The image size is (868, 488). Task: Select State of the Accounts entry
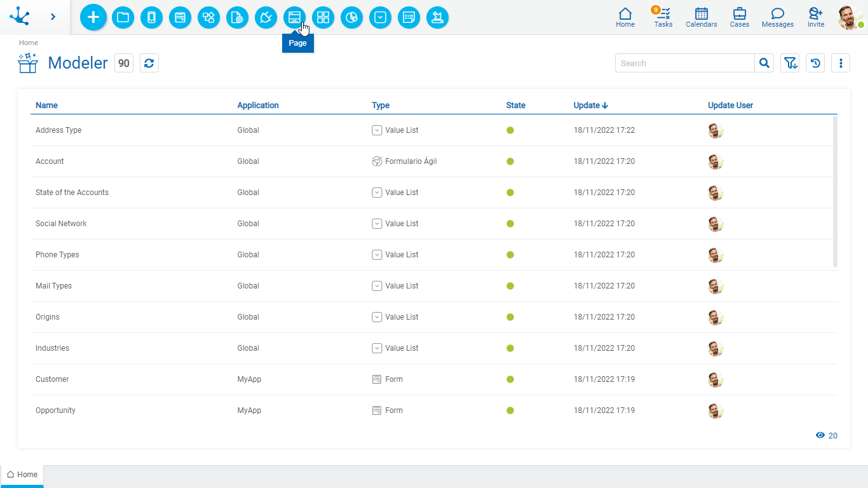[433, 193]
